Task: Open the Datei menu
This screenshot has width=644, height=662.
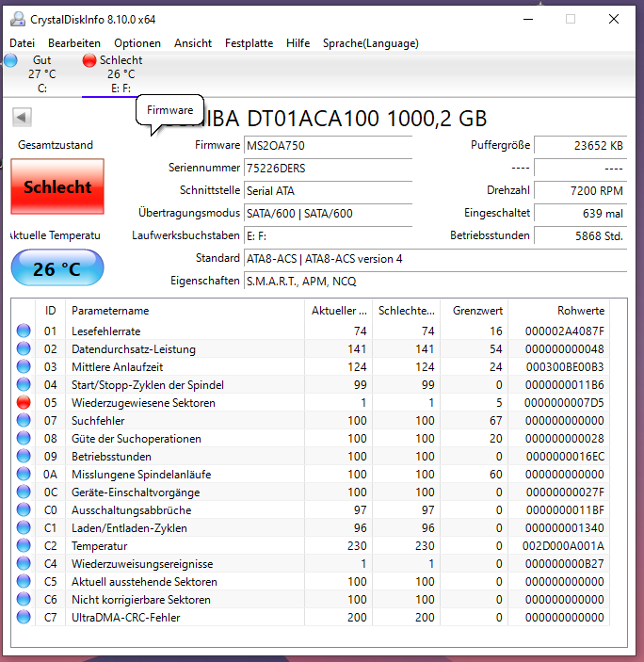Action: pyautogui.click(x=22, y=43)
